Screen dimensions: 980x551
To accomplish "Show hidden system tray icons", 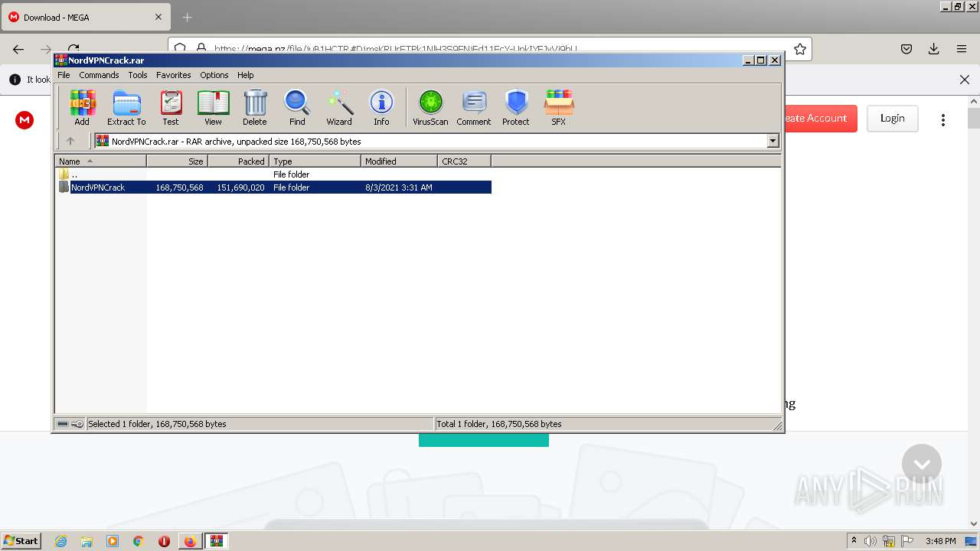I will (854, 541).
